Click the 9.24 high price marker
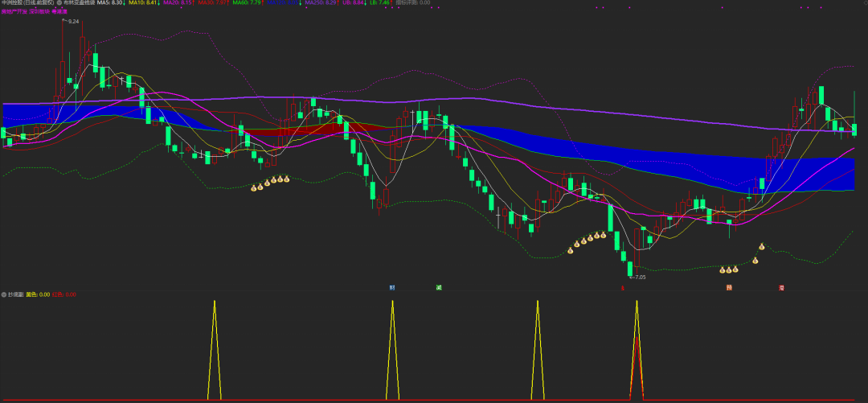 click(73, 22)
